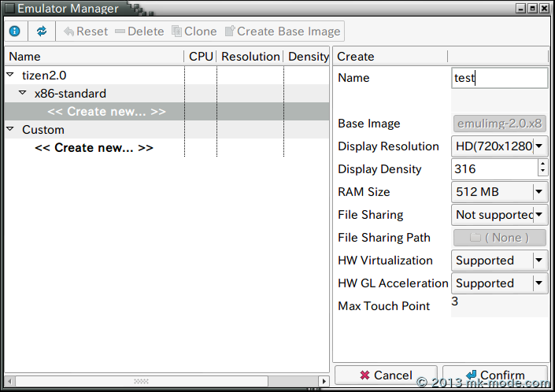Viewport: 555px width, 392px height.
Task: Open the File Sharing dropdown
Action: click(x=539, y=215)
